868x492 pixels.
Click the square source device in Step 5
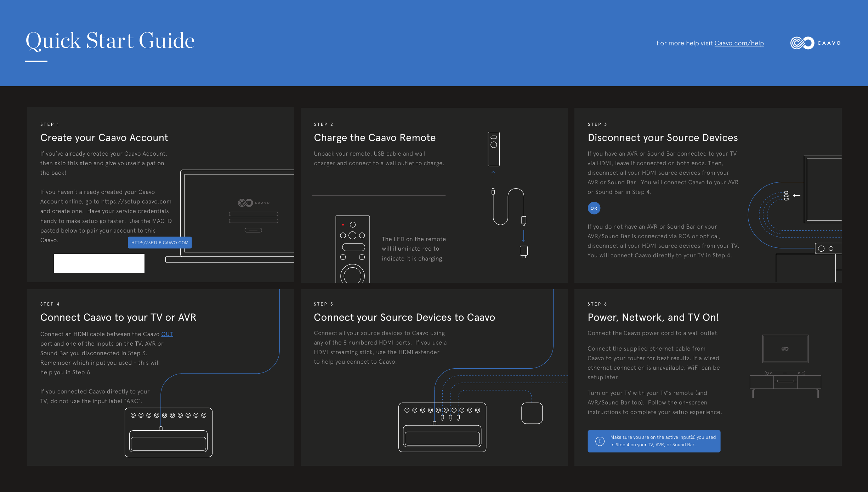point(532,413)
